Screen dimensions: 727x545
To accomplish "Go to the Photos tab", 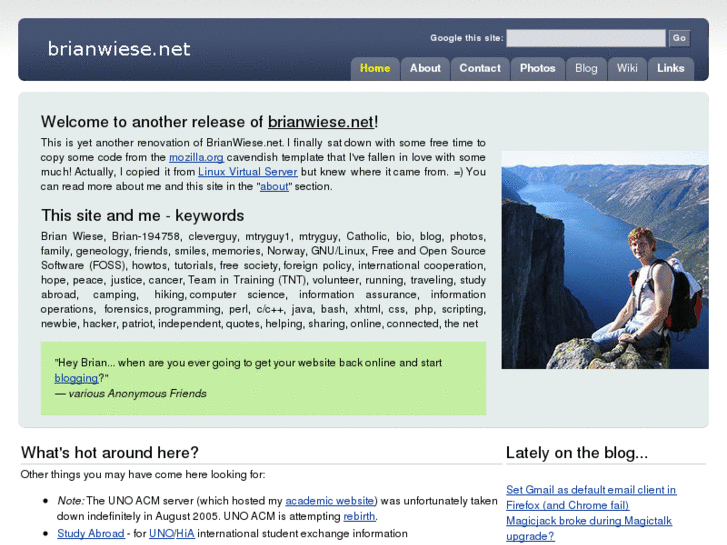I will coord(537,68).
